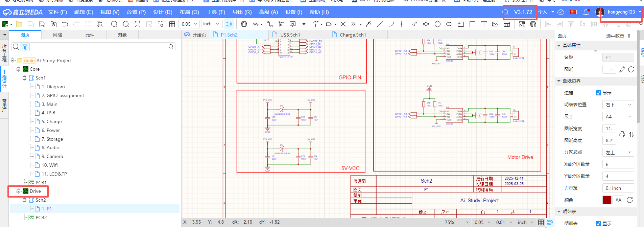The width and height of the screenshot is (644, 228).
Task: Open the 尺寸 A4 dropdown
Action: click(618, 117)
